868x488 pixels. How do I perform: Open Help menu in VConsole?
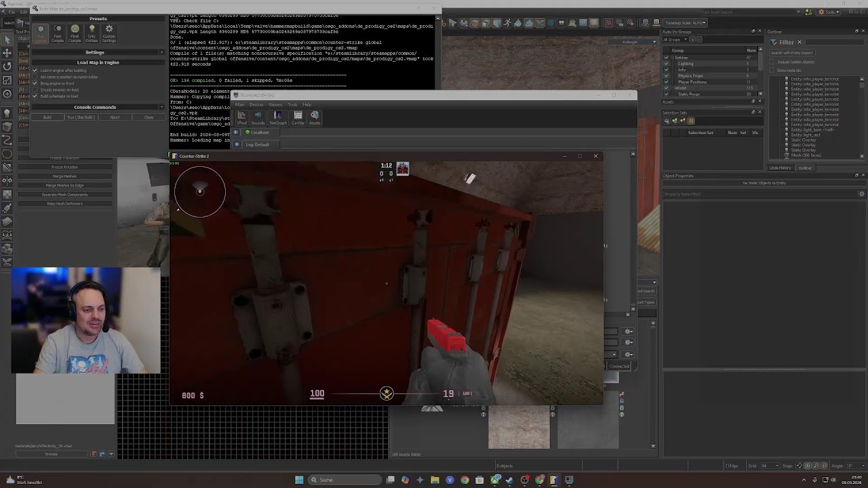pyautogui.click(x=307, y=105)
